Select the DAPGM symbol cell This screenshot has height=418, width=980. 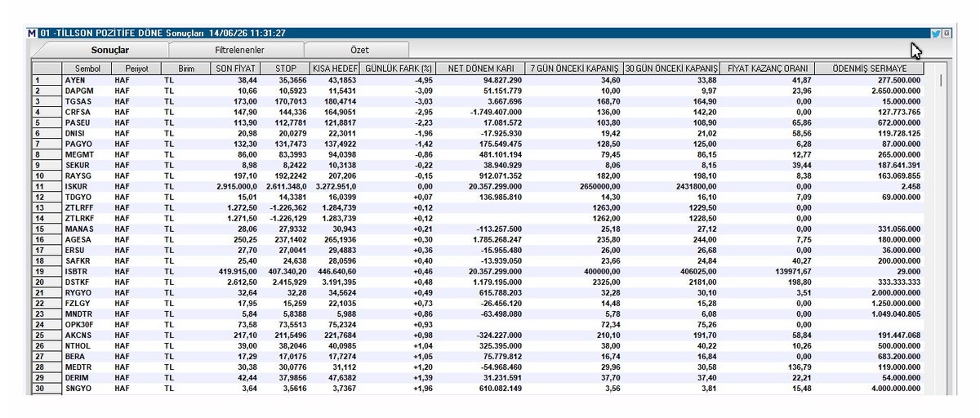coord(87,91)
